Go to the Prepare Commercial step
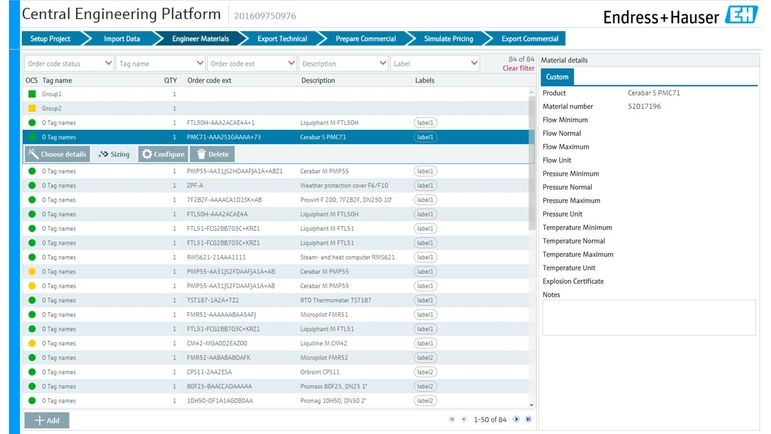The width and height of the screenshot is (771, 434). [365, 39]
